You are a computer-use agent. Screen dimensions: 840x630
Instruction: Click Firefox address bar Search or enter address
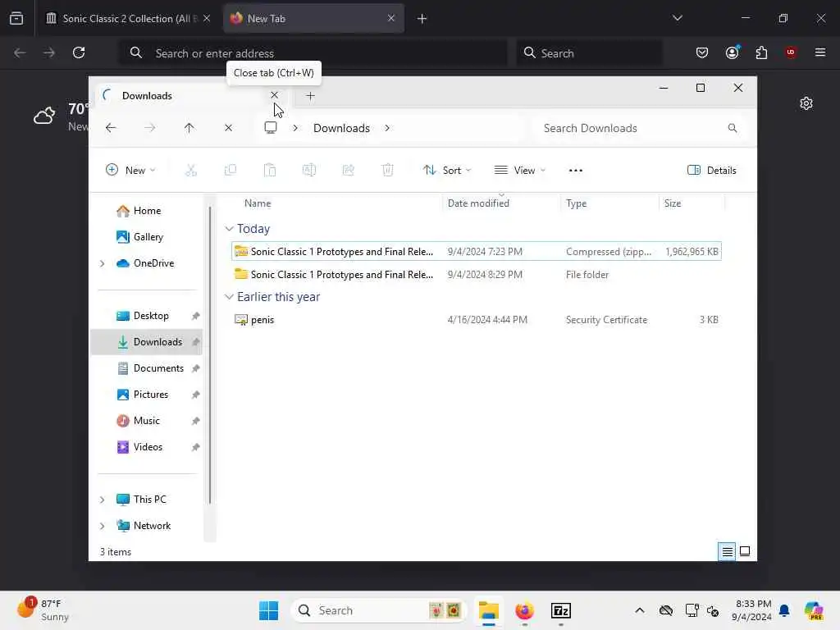(x=313, y=53)
